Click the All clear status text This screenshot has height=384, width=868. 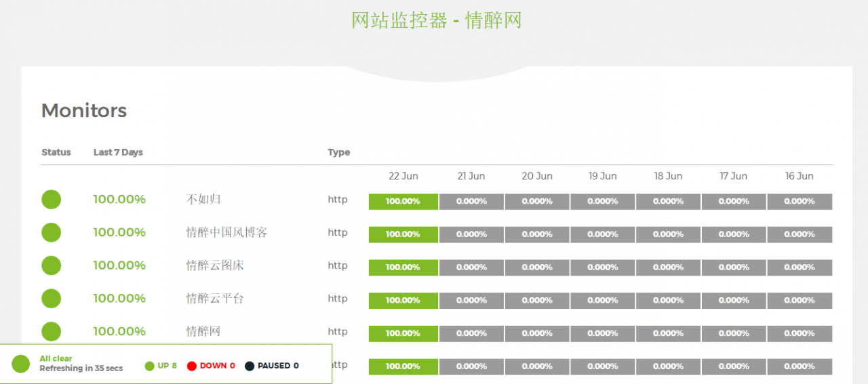(56, 359)
